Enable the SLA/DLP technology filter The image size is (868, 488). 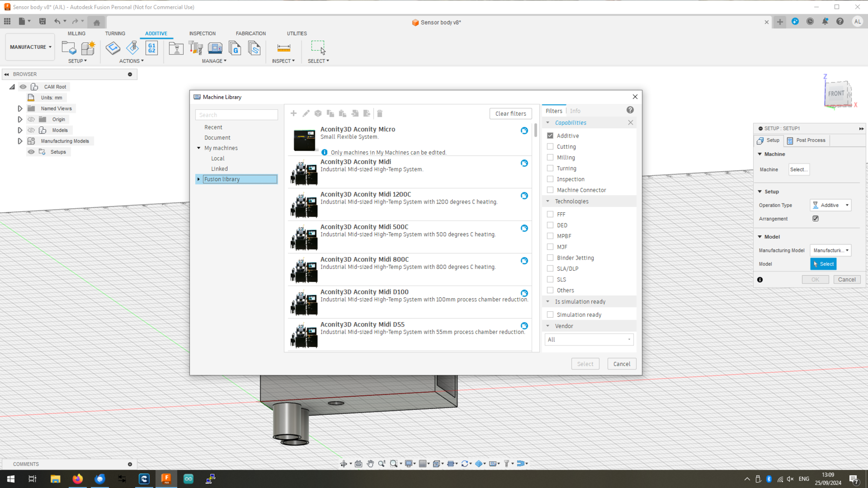tap(550, 268)
